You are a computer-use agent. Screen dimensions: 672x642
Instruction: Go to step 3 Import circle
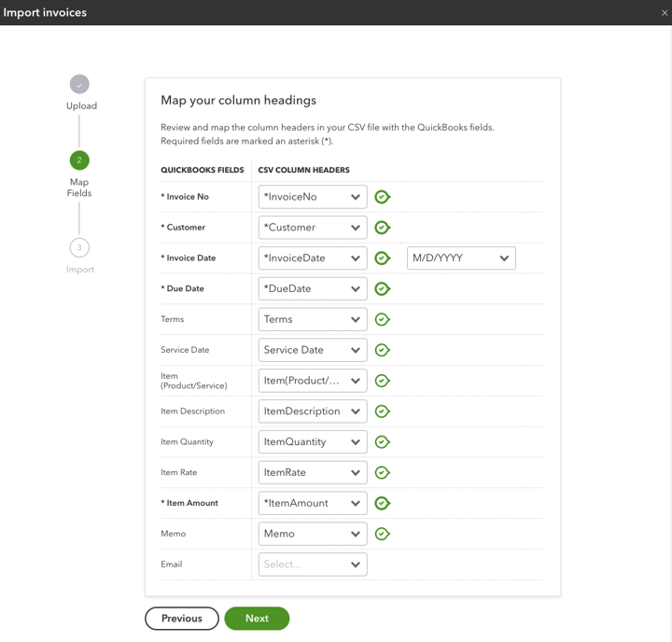(79, 247)
